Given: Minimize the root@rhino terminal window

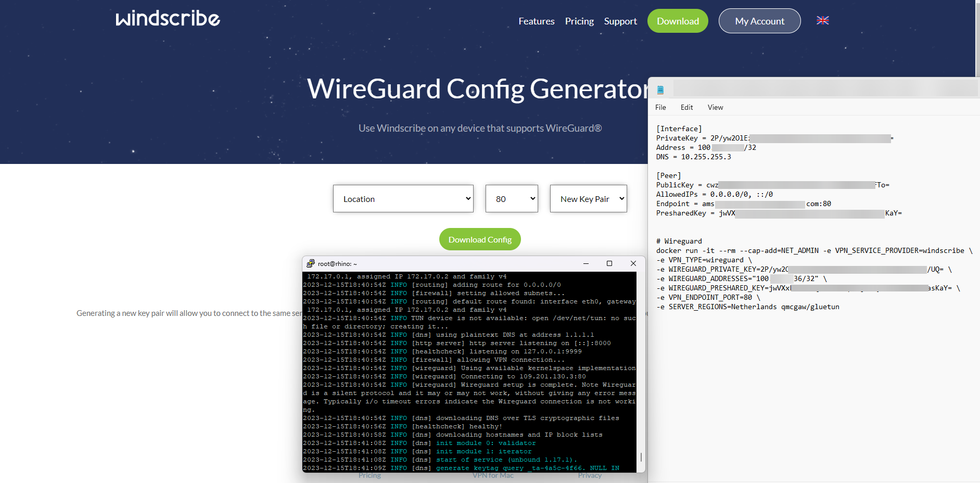Looking at the screenshot, I should pos(586,263).
